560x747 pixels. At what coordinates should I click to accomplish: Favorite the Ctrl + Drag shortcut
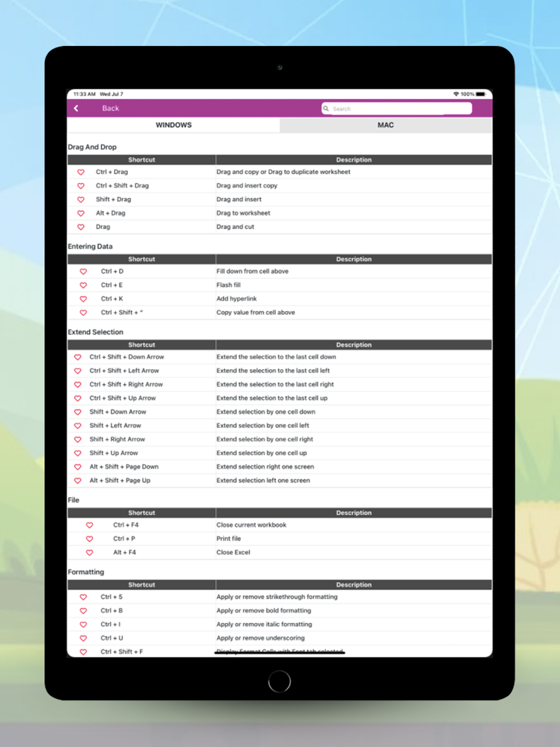coord(81,172)
